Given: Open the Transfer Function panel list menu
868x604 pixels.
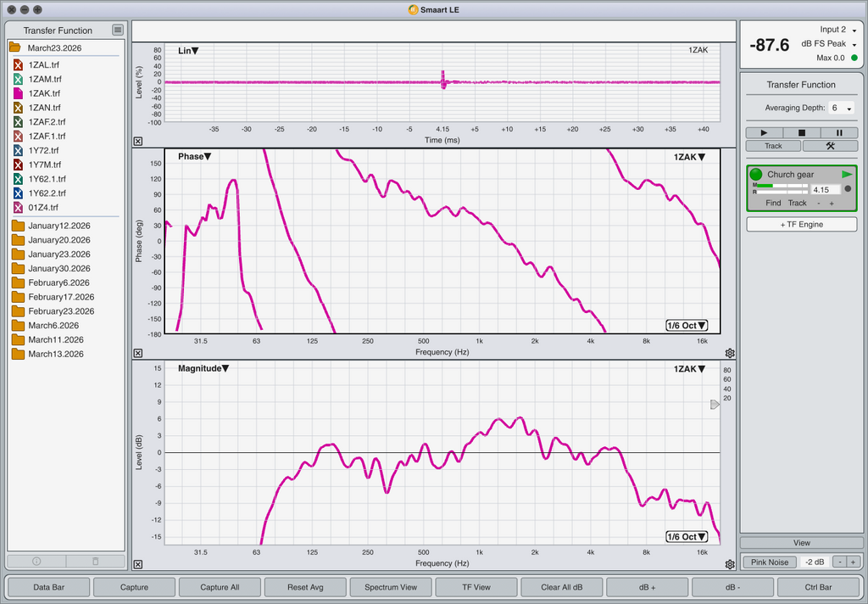Looking at the screenshot, I should point(117,30).
